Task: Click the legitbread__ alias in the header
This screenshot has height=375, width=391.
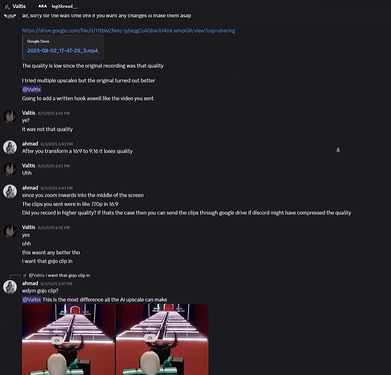Action: click(64, 6)
